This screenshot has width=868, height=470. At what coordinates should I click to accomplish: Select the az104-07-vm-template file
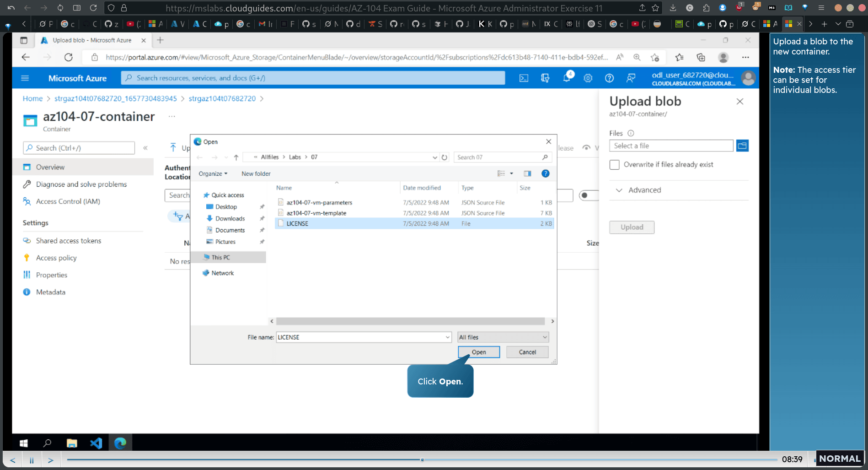point(414,213)
